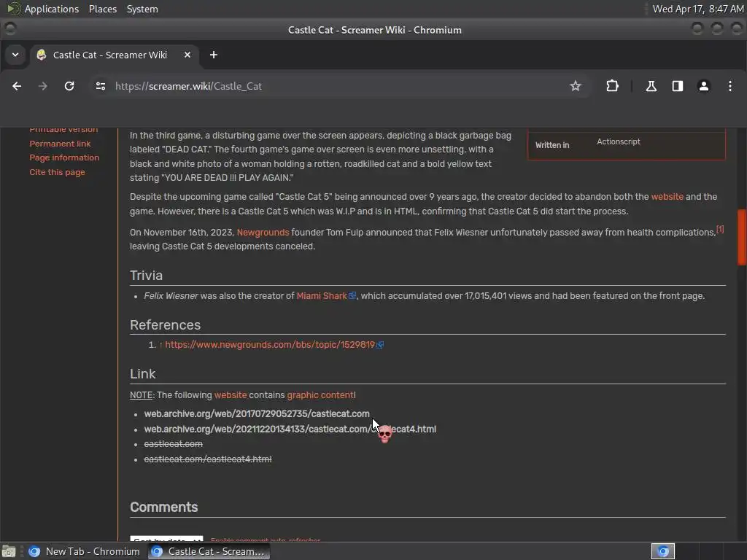This screenshot has height=560, width=747.
Task: Click the Actionscript infobox value
Action: click(x=619, y=142)
